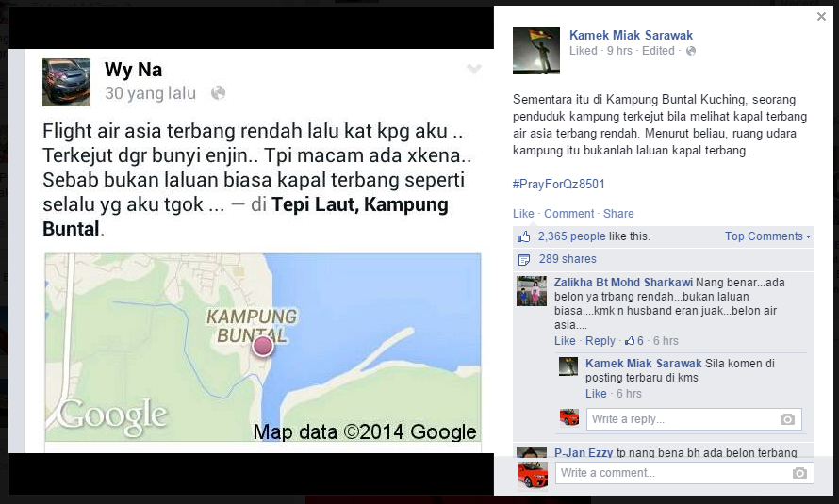
Task: Open Kamek Miak Sarawak page profile picture
Action: pos(536,51)
